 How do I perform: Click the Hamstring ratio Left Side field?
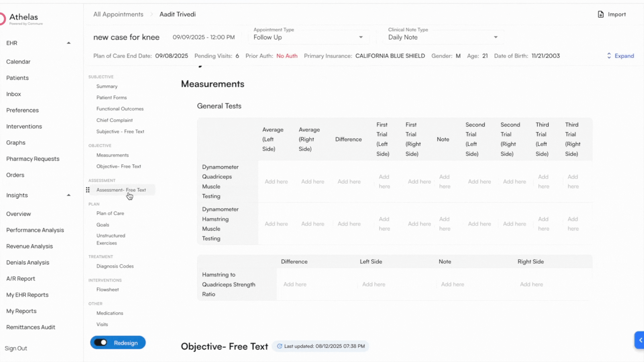click(374, 284)
